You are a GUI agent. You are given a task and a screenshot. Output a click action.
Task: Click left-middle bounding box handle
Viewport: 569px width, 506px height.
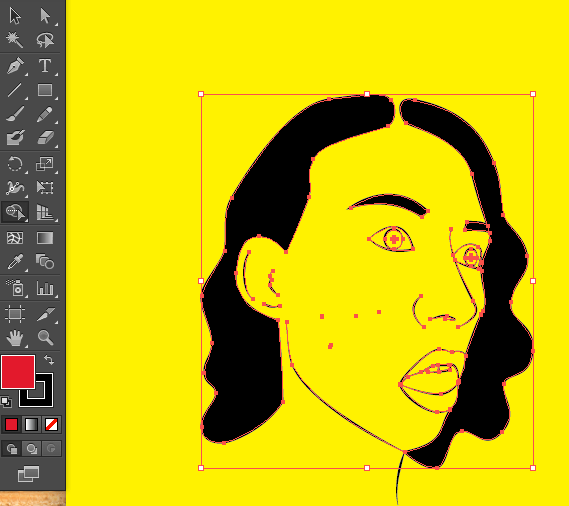pyautogui.click(x=201, y=281)
